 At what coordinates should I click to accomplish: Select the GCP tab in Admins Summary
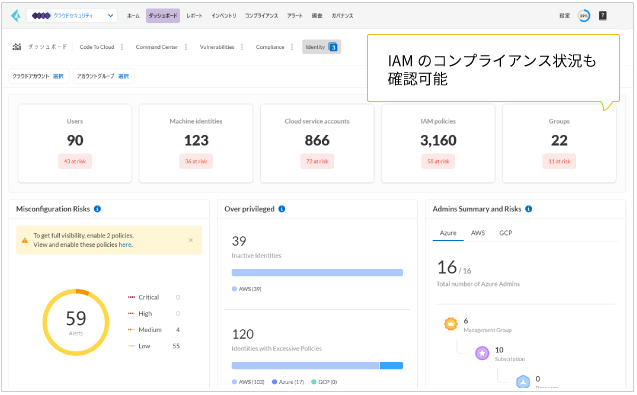click(x=506, y=233)
